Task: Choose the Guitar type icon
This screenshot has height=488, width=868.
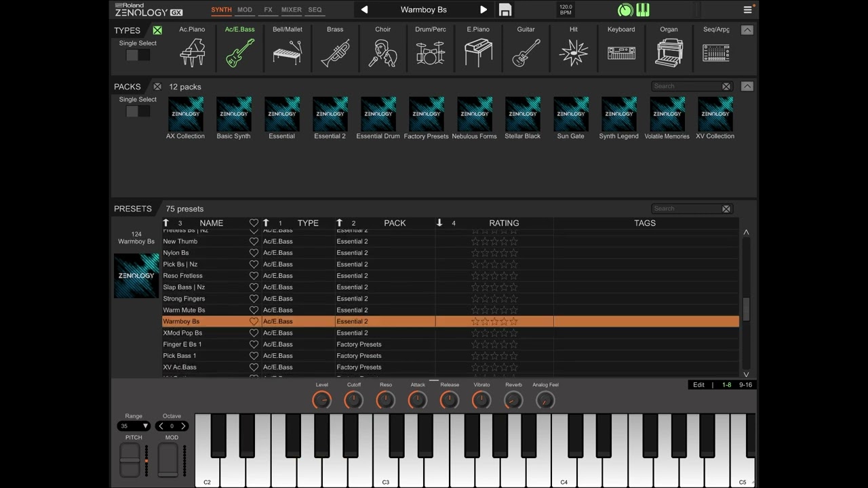Action: [x=526, y=52]
